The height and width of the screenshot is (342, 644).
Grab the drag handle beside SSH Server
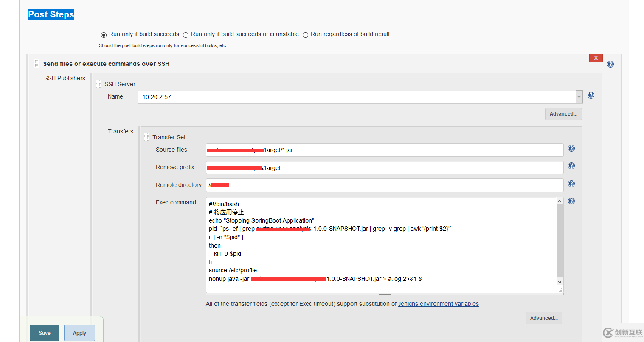(98, 84)
